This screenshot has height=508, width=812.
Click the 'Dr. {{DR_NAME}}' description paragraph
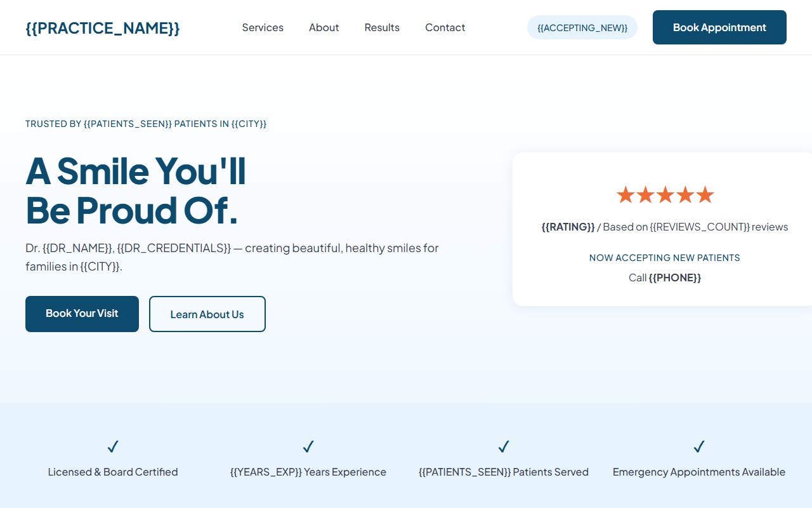[232, 257]
